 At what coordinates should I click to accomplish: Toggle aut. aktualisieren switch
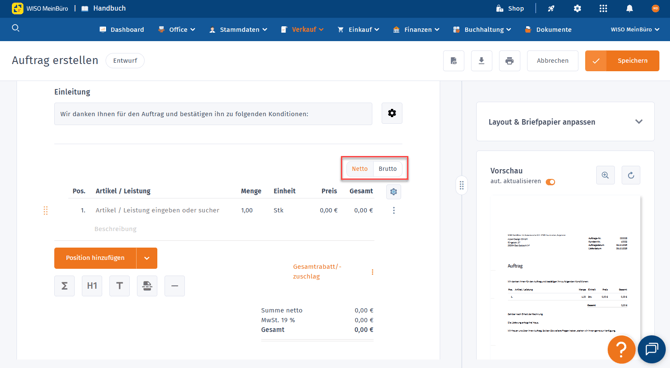[x=550, y=182]
